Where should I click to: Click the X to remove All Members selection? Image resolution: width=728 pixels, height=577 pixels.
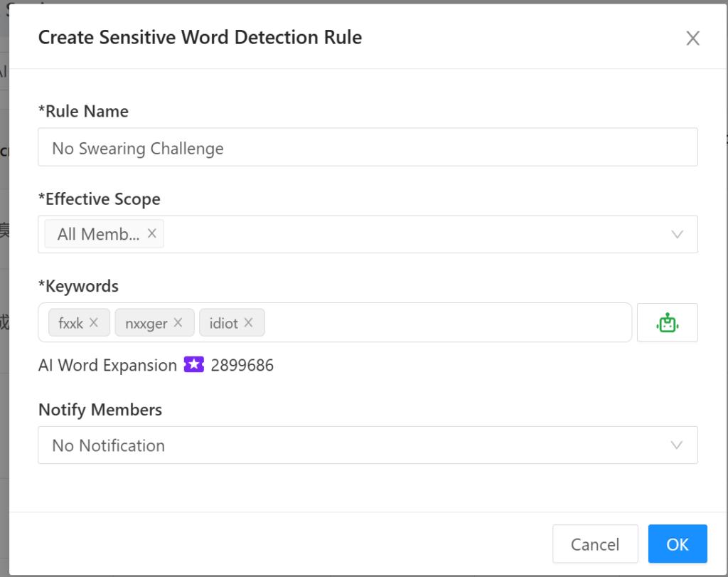click(x=151, y=233)
